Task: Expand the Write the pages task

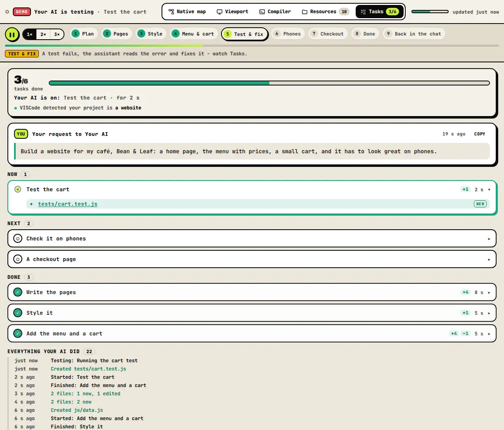Action: (489, 292)
